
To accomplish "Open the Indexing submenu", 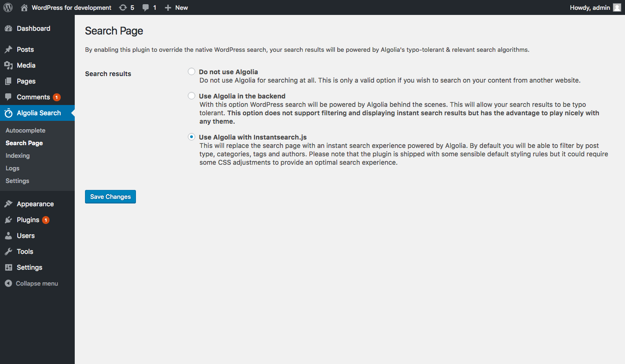I will (18, 155).
